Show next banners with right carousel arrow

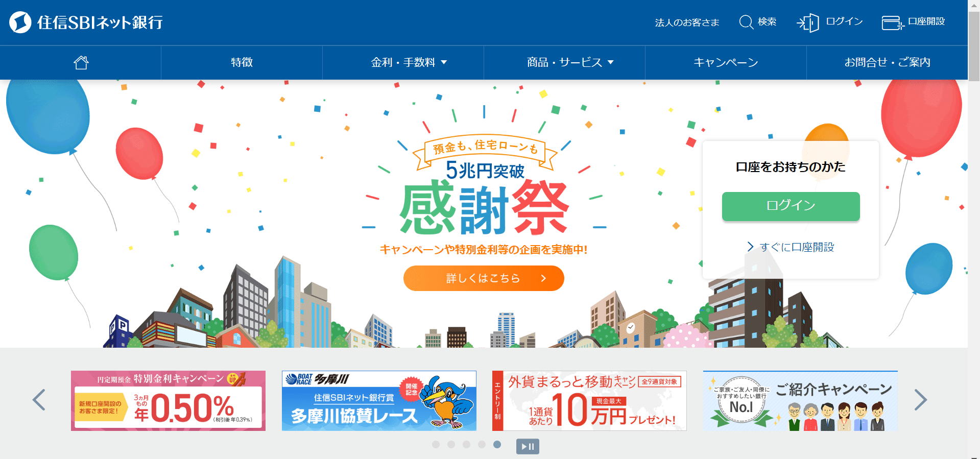(920, 400)
